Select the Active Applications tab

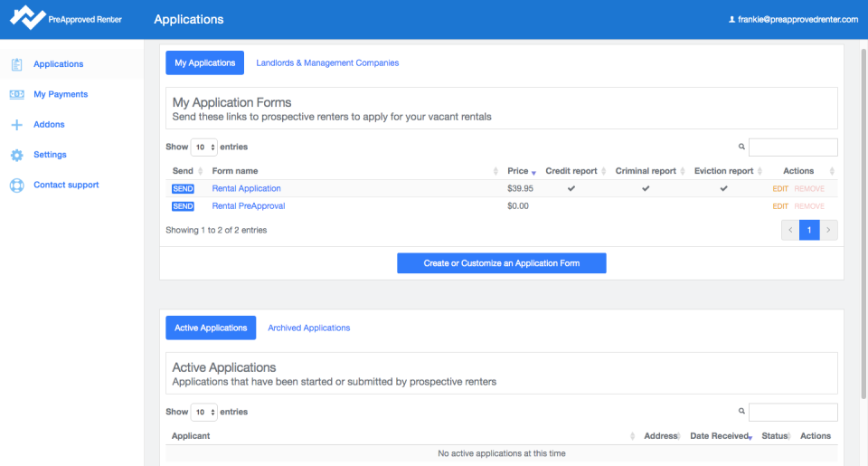click(x=211, y=328)
